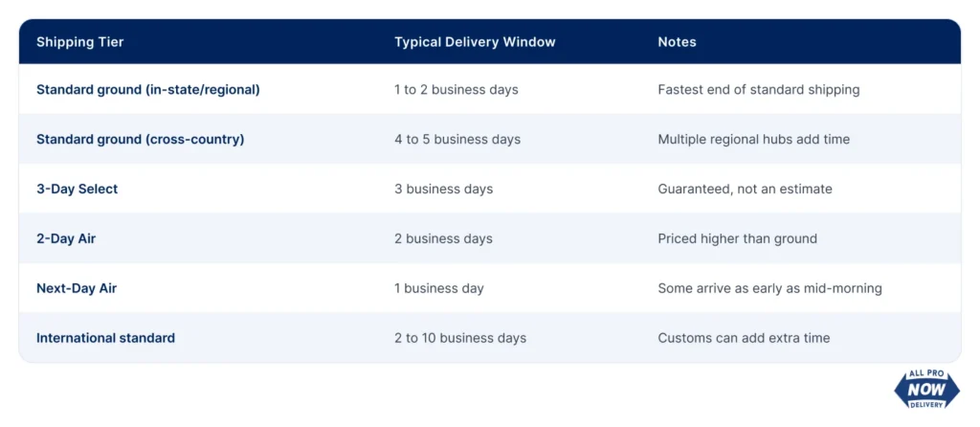980x427 pixels.
Task: Select 'Priced higher than ground' note
Action: [x=738, y=238]
